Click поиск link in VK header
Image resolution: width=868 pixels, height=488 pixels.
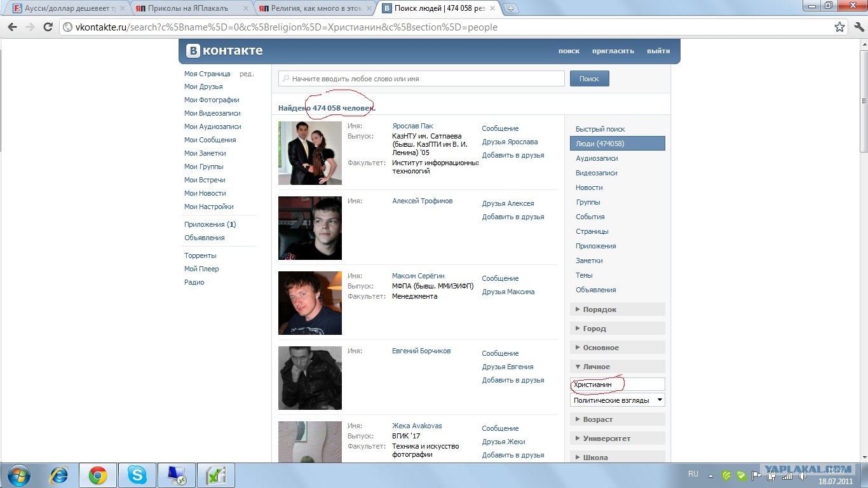(569, 51)
